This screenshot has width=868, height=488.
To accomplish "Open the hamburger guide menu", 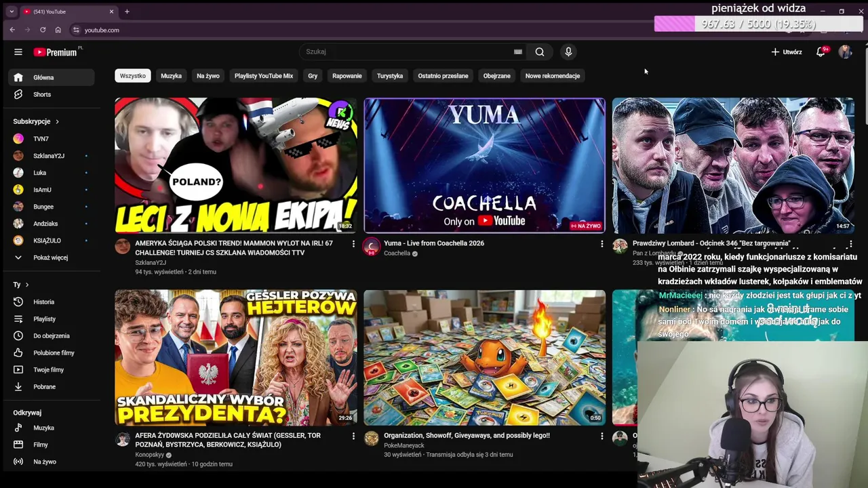I will [x=18, y=52].
